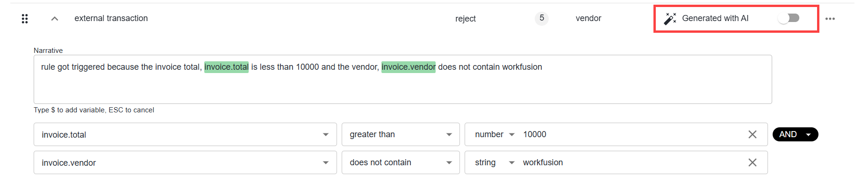Collapse the external transaction rule
Viewport: 868px width, 191px height.
(55, 19)
